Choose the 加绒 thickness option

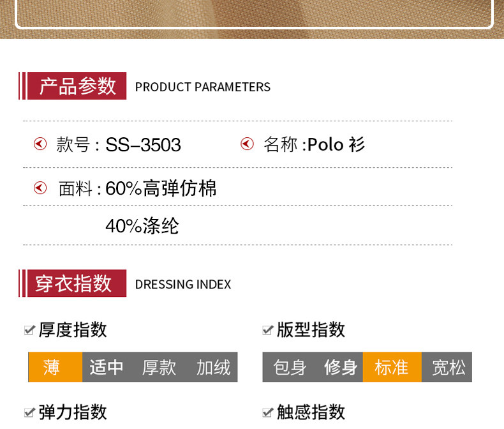click(x=213, y=367)
